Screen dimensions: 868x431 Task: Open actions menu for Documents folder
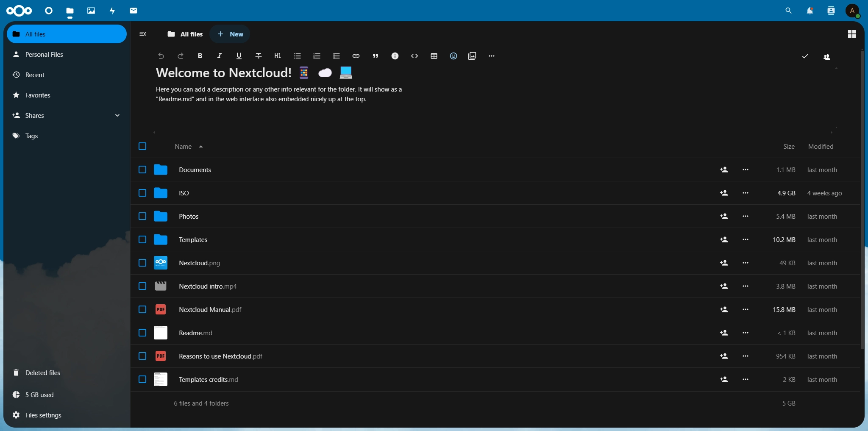[x=746, y=170]
